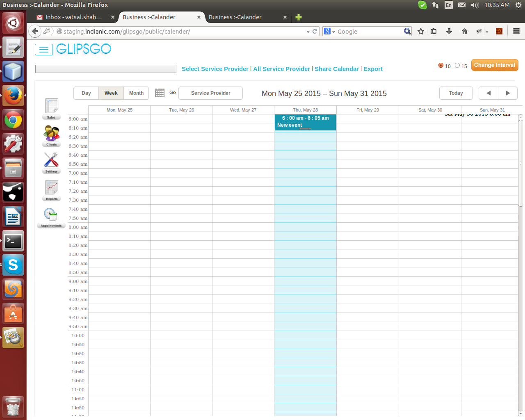The width and height of the screenshot is (525, 420).
Task: Open the Ubuntu Dash home icon
Action: 13,23
